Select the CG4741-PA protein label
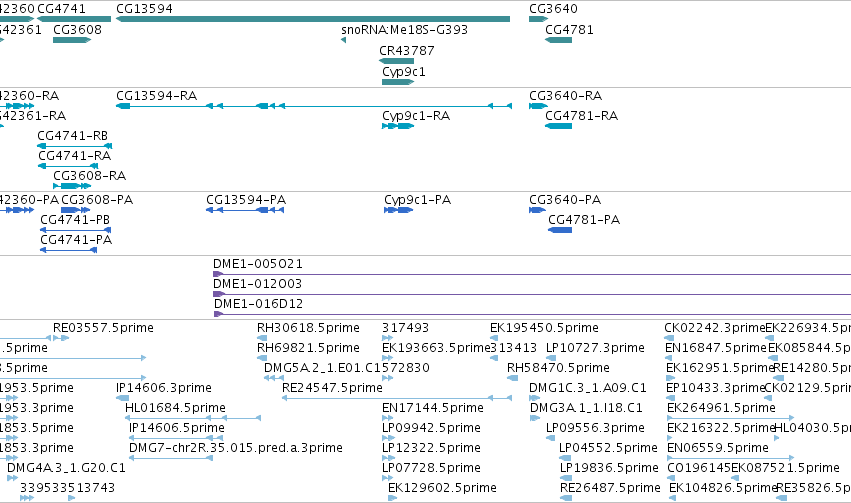This screenshot has height=503, width=851. click(x=77, y=240)
